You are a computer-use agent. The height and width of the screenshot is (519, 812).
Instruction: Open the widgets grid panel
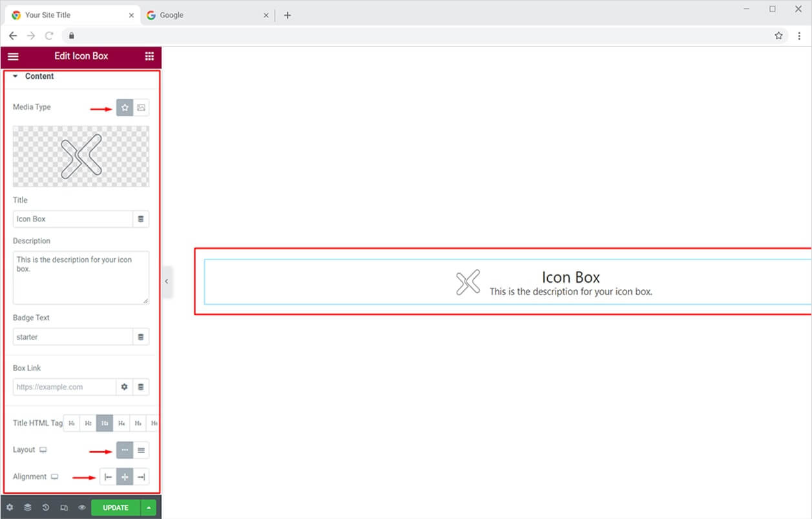(149, 56)
